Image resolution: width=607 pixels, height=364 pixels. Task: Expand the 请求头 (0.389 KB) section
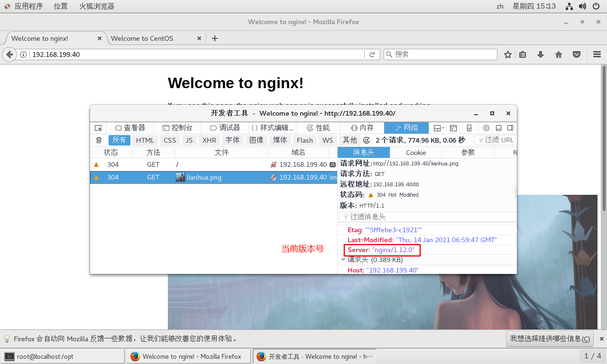(x=343, y=260)
